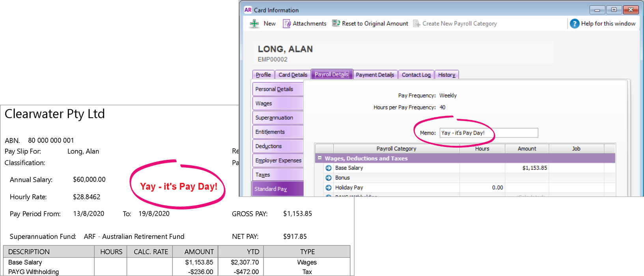This screenshot has height=276, width=644.
Task: Click the Base Salary amount cell
Action: [x=526, y=168]
